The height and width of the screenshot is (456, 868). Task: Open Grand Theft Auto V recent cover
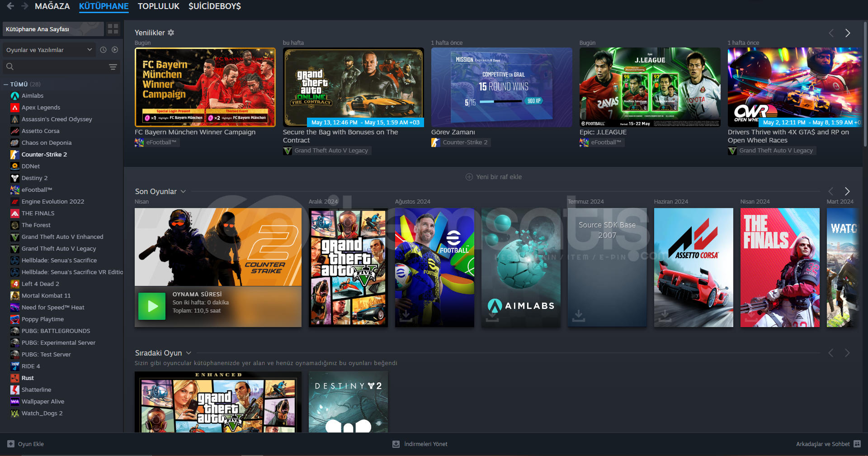[x=348, y=267]
